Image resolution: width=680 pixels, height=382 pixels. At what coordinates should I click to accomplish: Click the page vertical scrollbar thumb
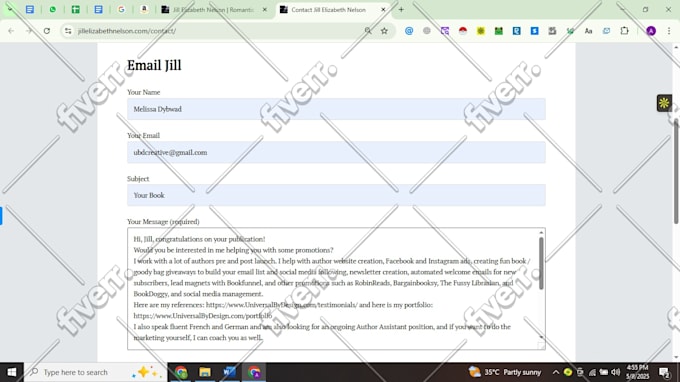(677, 171)
